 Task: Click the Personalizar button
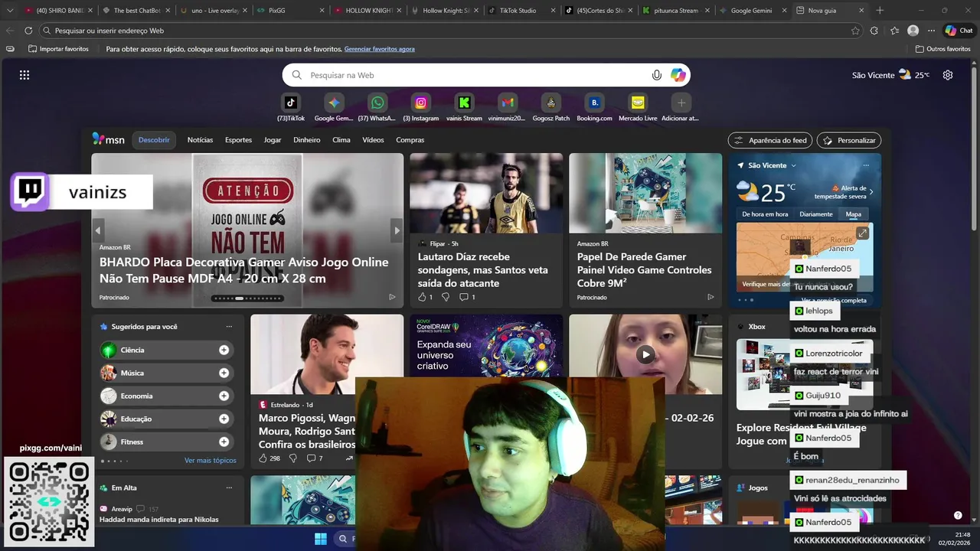coord(849,140)
